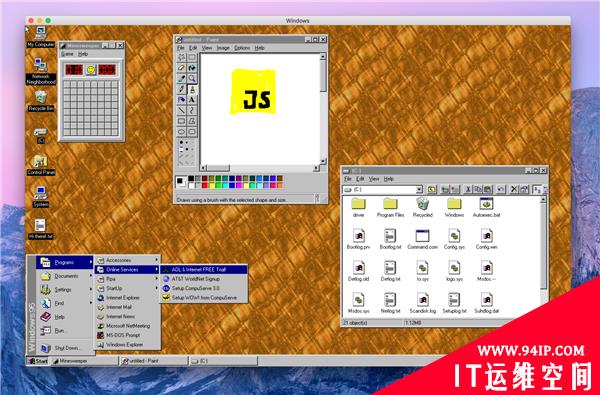Screen dimensions: 600x395
Task: Switch to C: taskbar button
Action: (x=223, y=361)
